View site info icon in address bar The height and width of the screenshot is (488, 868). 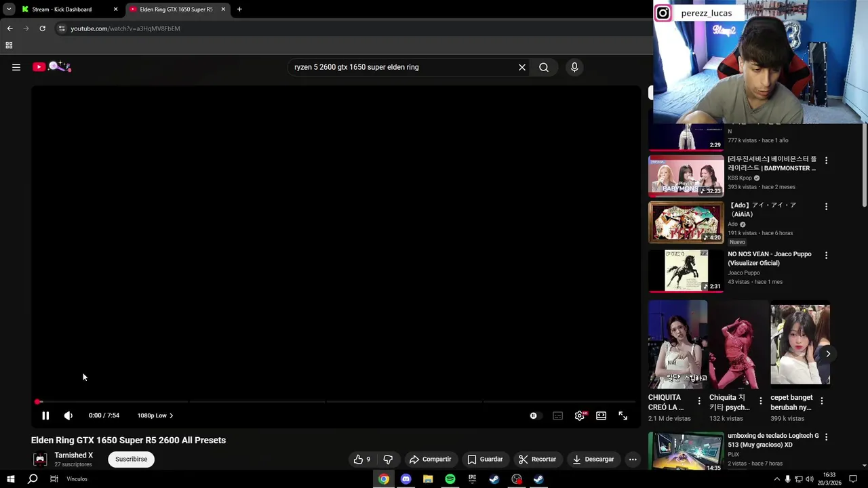[x=62, y=28]
